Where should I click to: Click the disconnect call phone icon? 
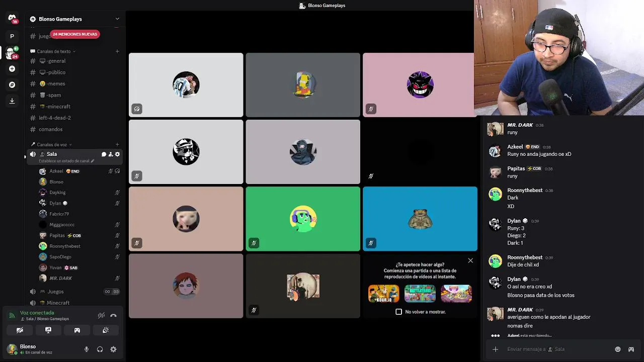click(x=113, y=315)
